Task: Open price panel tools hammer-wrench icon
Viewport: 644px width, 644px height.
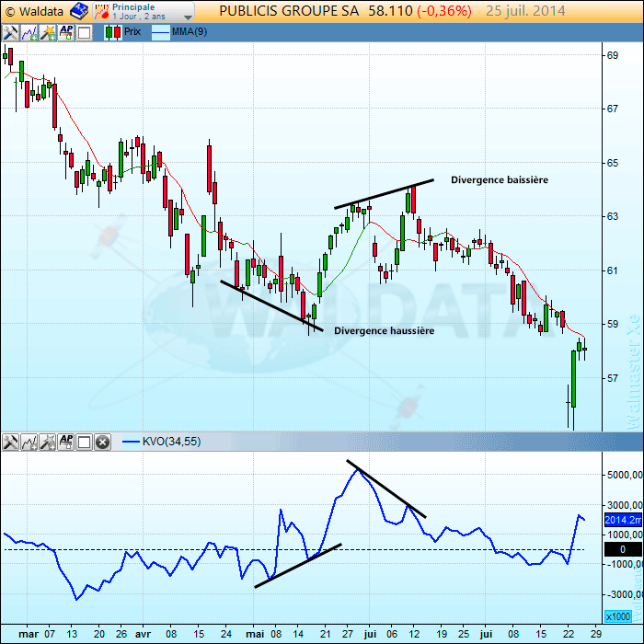Action: (10, 32)
